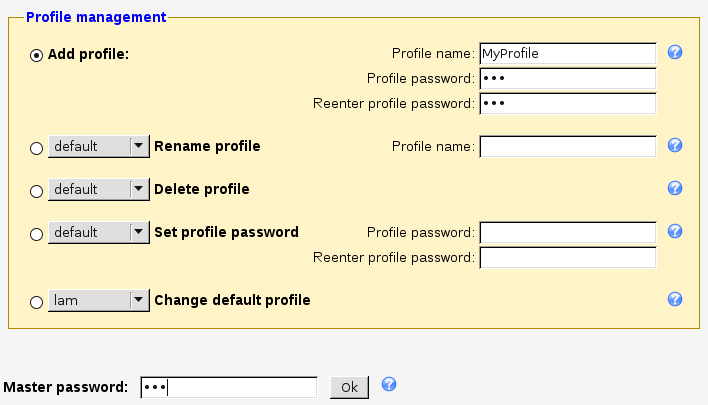
Task: Focus the MyProfile profile name field
Action: pos(567,53)
